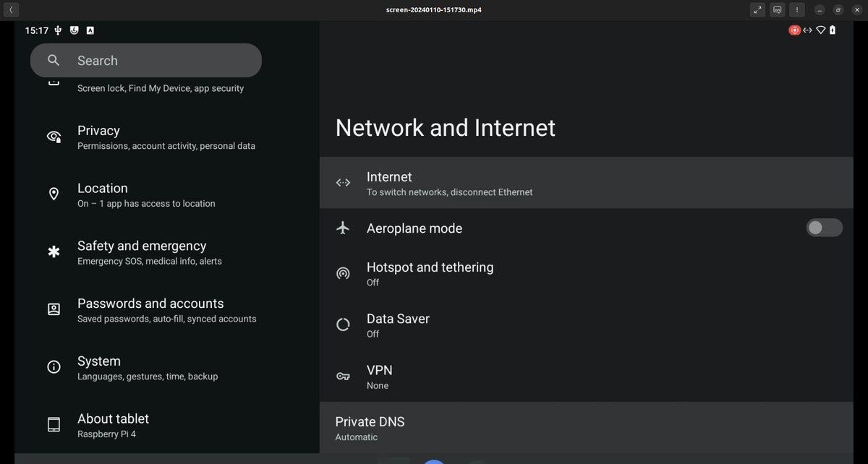
Task: Click the airplane icon for Aeroplane mode
Action: point(343,228)
